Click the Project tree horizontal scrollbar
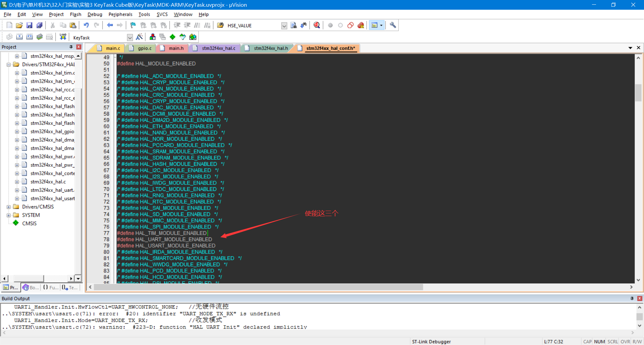This screenshot has width=644, height=345. pyautogui.click(x=29, y=278)
